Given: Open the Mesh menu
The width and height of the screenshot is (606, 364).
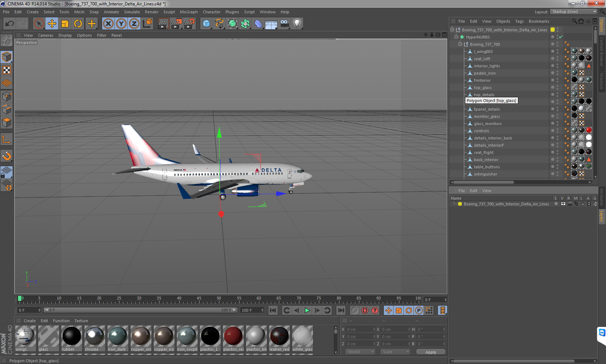Looking at the screenshot, I should tap(79, 12).
